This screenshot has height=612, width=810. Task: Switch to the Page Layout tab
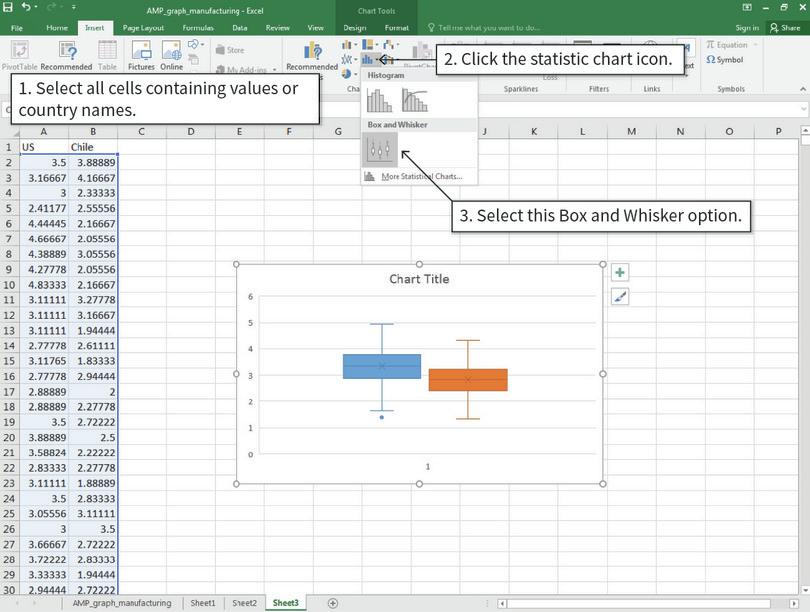pyautogui.click(x=143, y=28)
